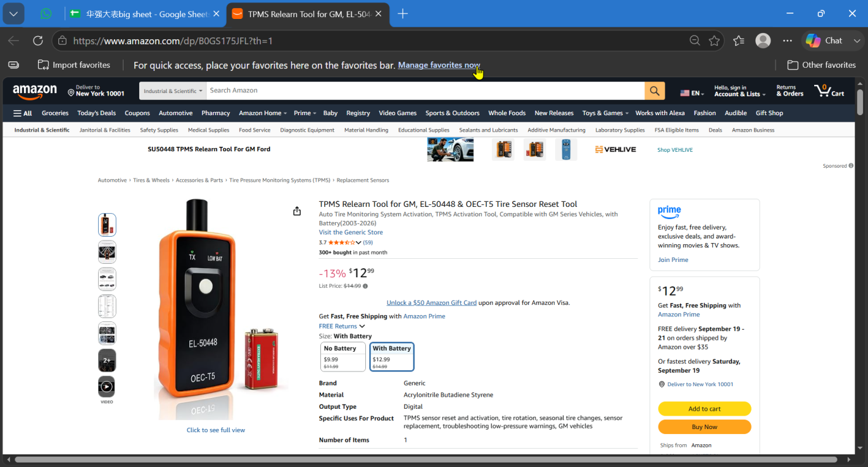Viewport: 868px width, 467px height.
Task: Play the product VIDEO thumbnail
Action: 107,387
